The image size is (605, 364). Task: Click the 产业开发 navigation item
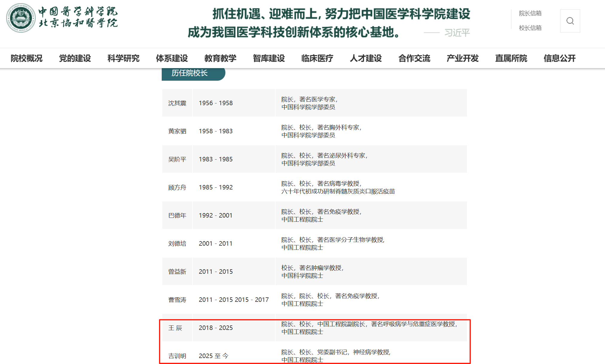pos(463,58)
